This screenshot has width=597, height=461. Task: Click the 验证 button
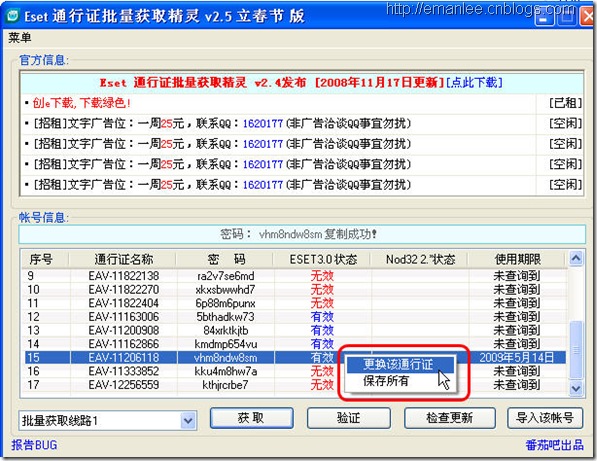click(x=349, y=418)
